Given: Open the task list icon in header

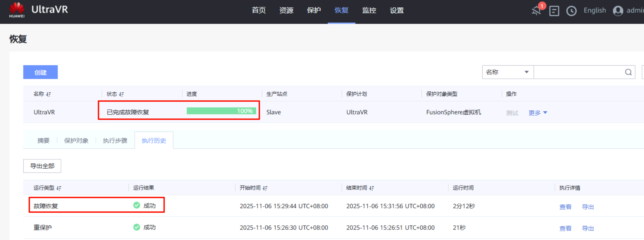Looking at the screenshot, I should [x=554, y=11].
